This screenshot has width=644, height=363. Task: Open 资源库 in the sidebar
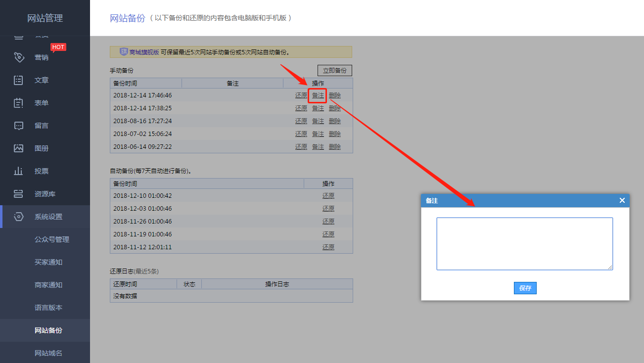click(x=45, y=194)
